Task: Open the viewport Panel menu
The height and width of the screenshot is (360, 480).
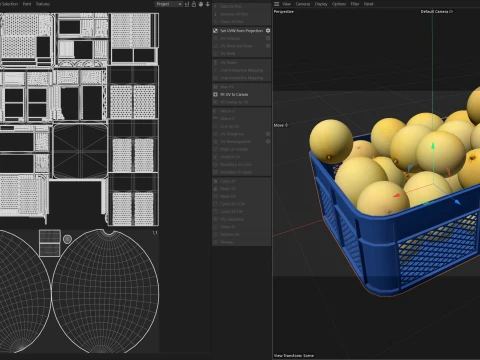Action: [x=368, y=4]
